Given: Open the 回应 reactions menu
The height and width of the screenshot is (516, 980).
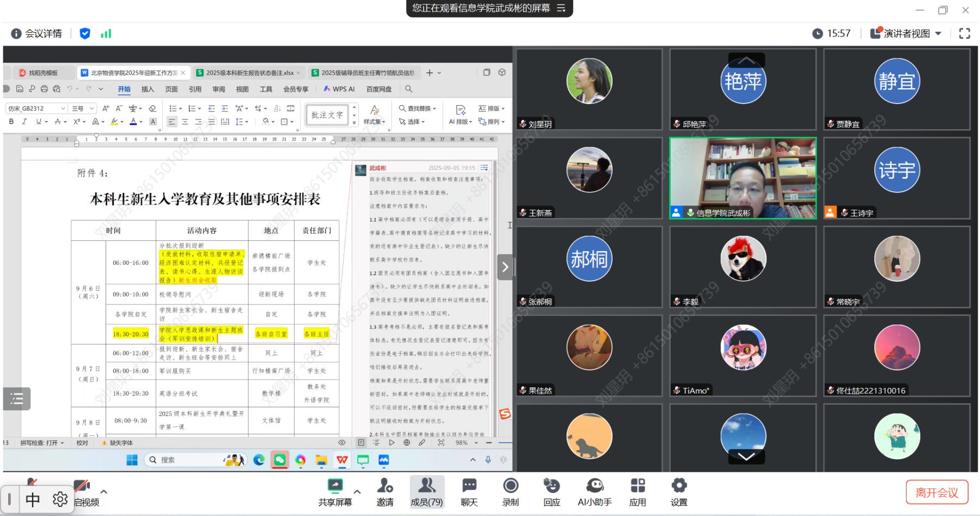Looking at the screenshot, I should pyautogui.click(x=552, y=491).
